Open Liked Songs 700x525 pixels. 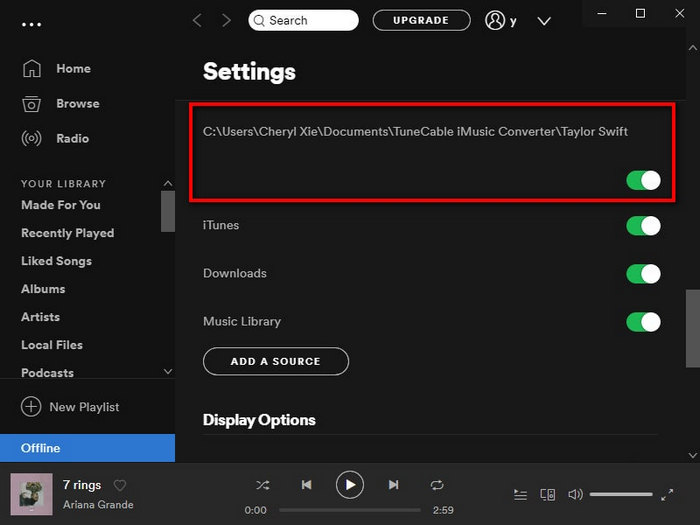[56, 261]
